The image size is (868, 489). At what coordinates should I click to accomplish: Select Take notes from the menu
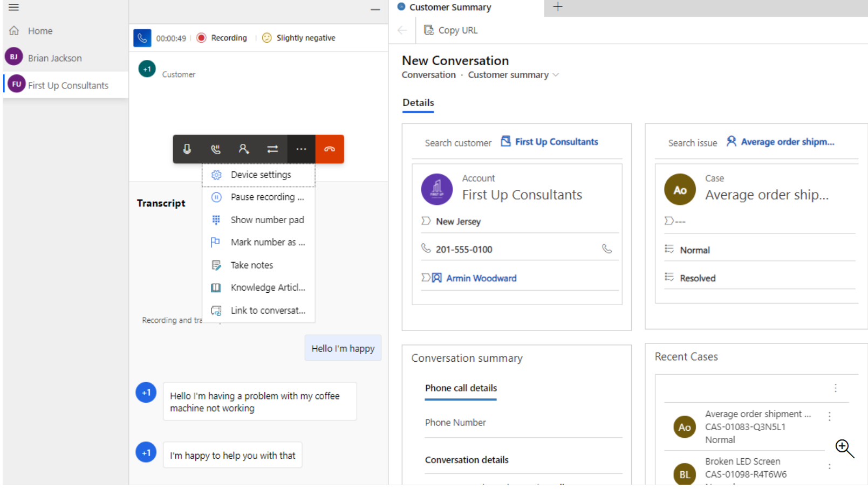point(251,265)
